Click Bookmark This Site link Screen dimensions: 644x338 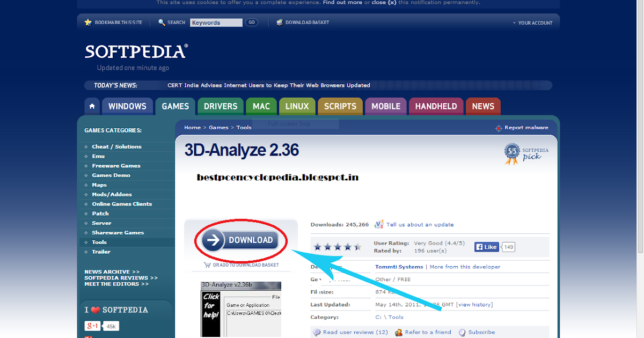tap(119, 23)
